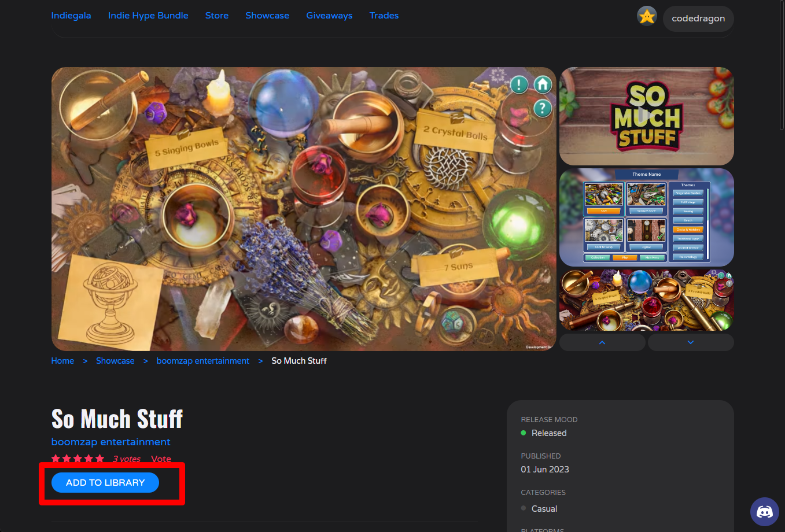Viewport: 785px width, 532px height.
Task: Click the Showcase breadcrumb link
Action: (x=115, y=361)
